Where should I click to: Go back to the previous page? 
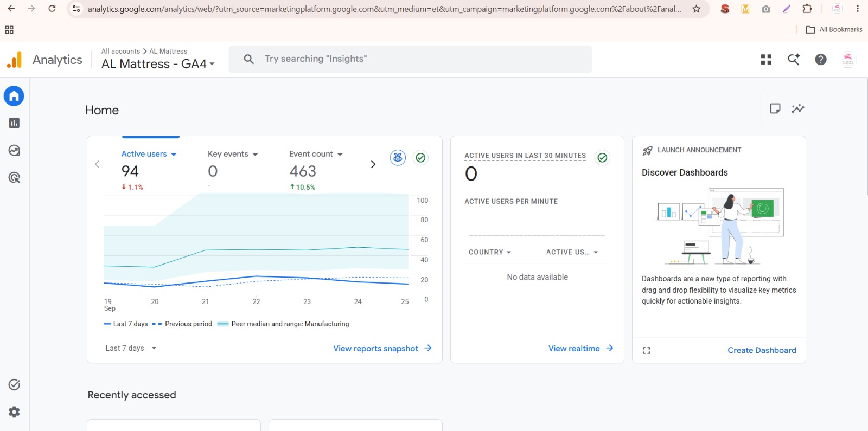click(11, 9)
